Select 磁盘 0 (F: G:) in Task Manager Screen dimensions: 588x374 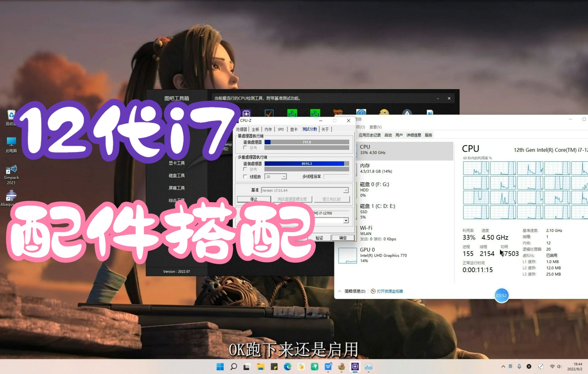[x=404, y=189]
